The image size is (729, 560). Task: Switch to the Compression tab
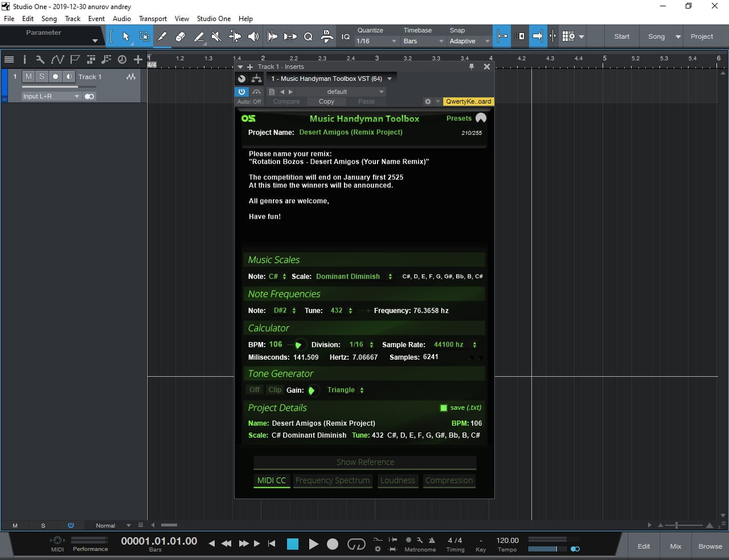[449, 480]
